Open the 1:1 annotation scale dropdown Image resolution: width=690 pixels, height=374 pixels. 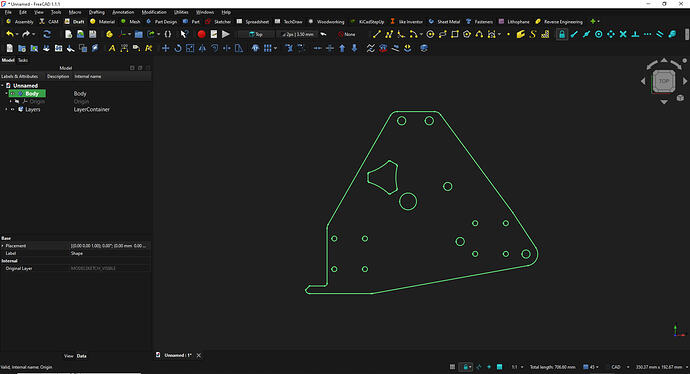pos(517,367)
